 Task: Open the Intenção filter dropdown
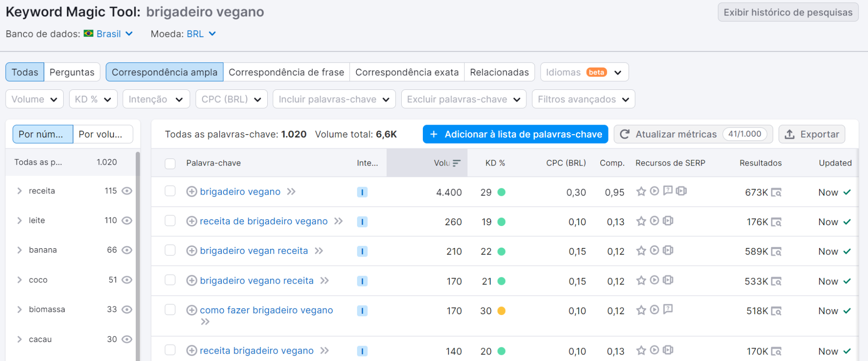point(156,99)
